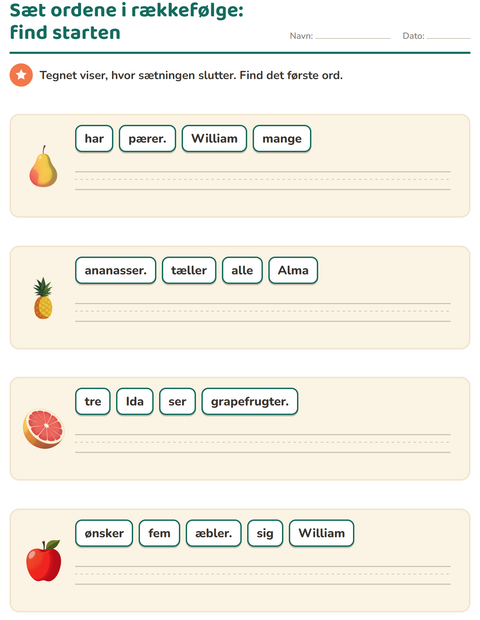Click the writing line under the pear words

pos(263,180)
